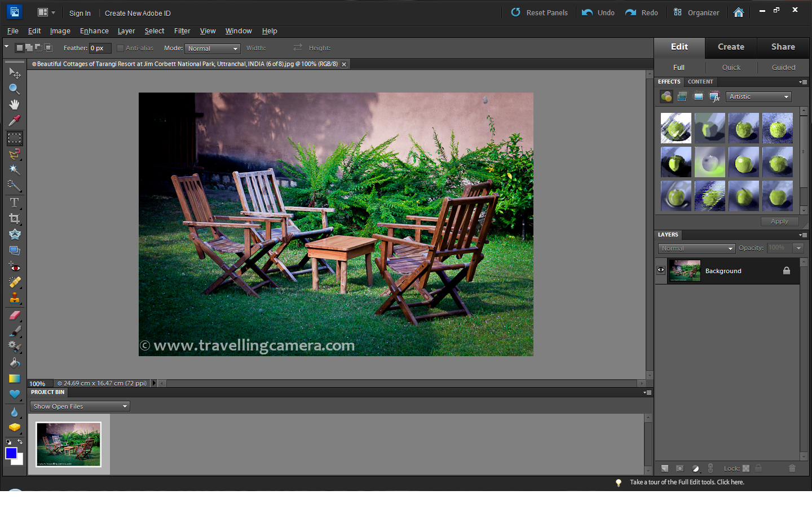The image size is (812, 508).
Task: Switch to the Quick edit mode tab
Action: coord(731,67)
